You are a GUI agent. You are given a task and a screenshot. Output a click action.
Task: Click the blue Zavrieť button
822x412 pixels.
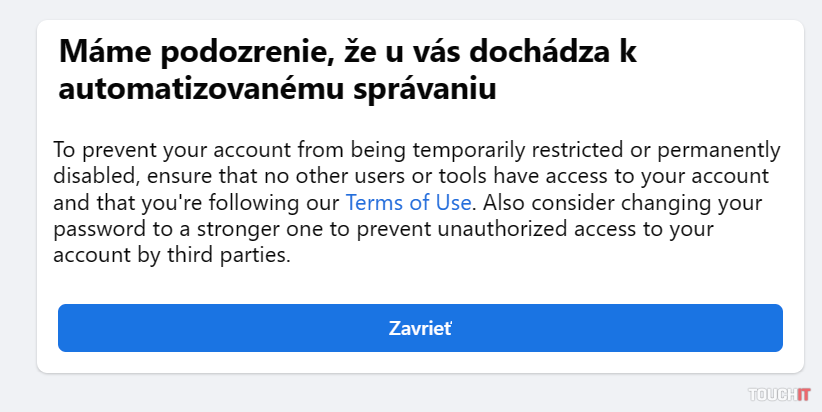(420, 328)
